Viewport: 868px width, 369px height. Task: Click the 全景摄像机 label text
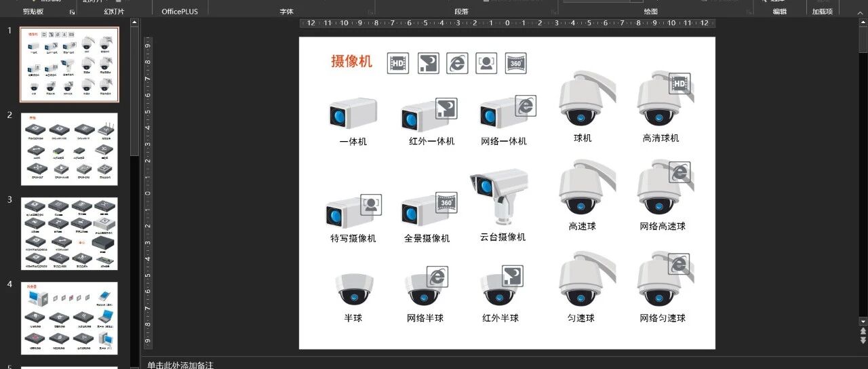click(427, 238)
